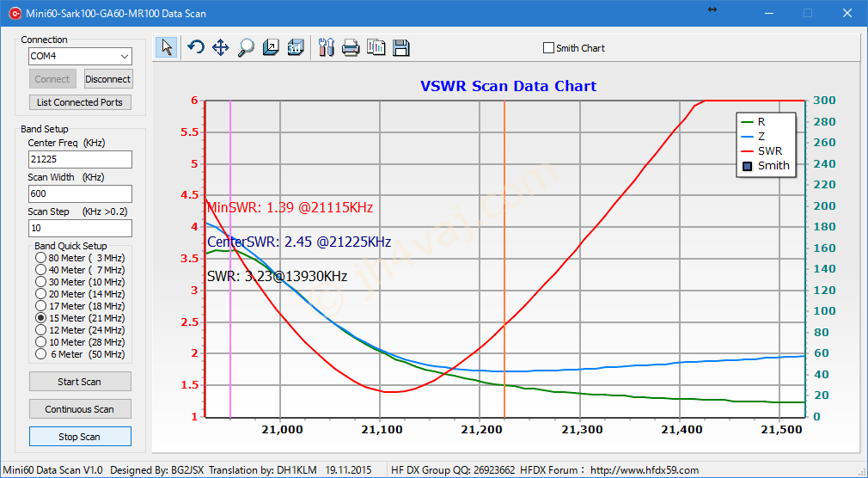Image resolution: width=868 pixels, height=478 pixels.
Task: Click the SWR series legend entry
Action: (x=761, y=150)
